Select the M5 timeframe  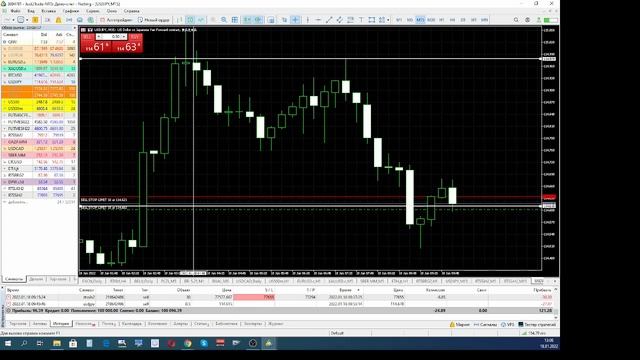coord(409,20)
